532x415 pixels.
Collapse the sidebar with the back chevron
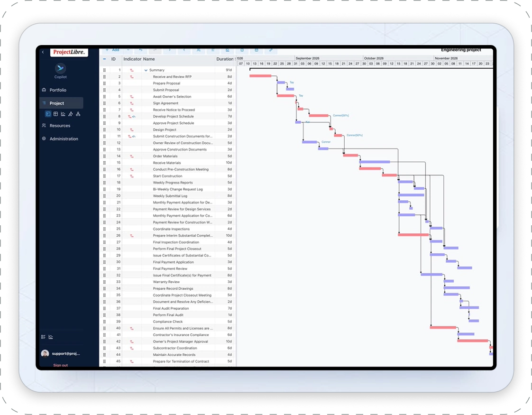(43, 52)
